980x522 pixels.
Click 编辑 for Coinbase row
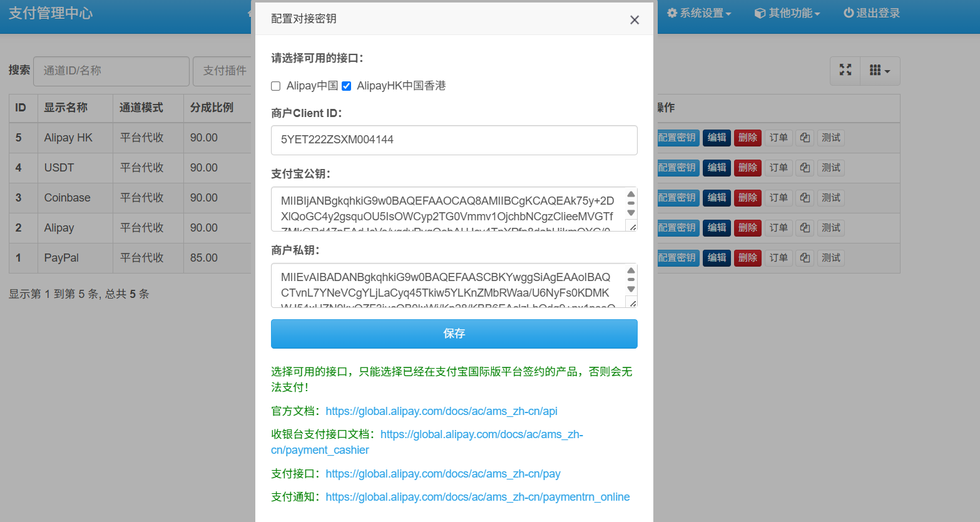pyautogui.click(x=717, y=198)
